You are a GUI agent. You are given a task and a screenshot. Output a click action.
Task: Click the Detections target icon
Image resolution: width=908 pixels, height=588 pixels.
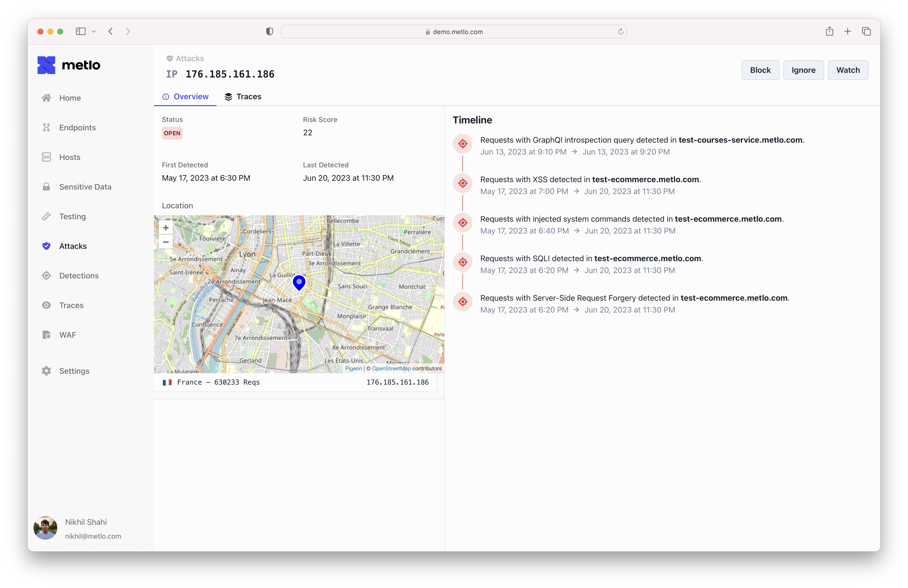click(46, 275)
